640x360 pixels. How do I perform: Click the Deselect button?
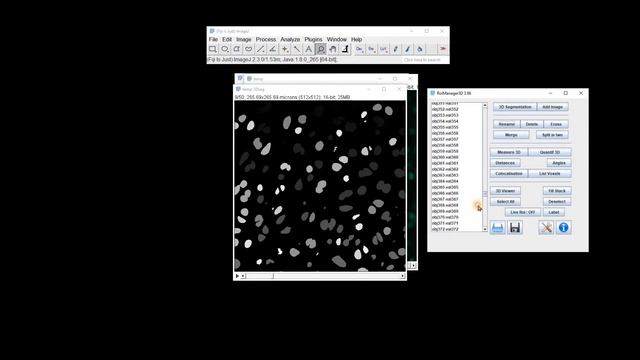557,202
